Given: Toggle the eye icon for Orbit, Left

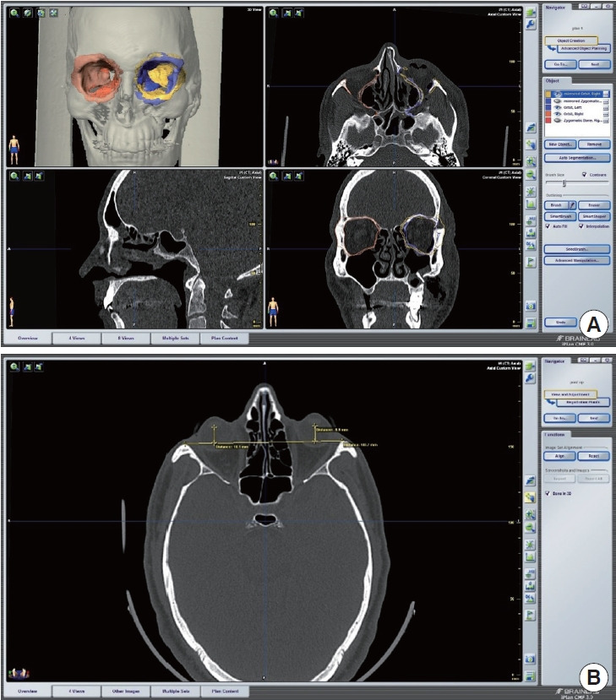Looking at the screenshot, I should (555, 107).
